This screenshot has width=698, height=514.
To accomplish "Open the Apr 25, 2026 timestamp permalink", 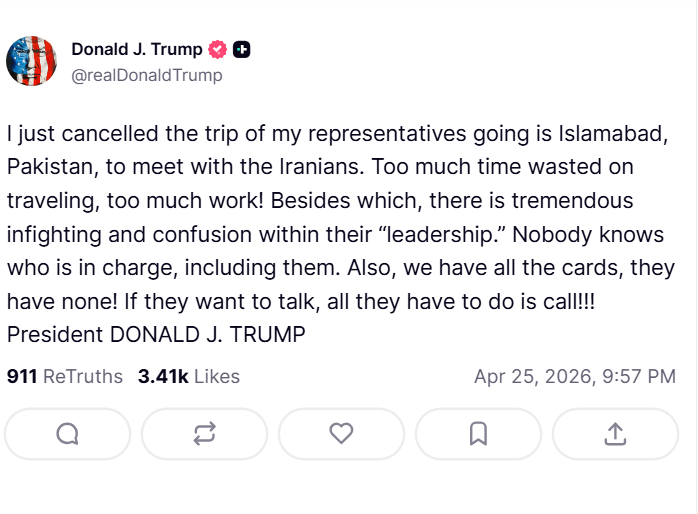I will [x=574, y=377].
